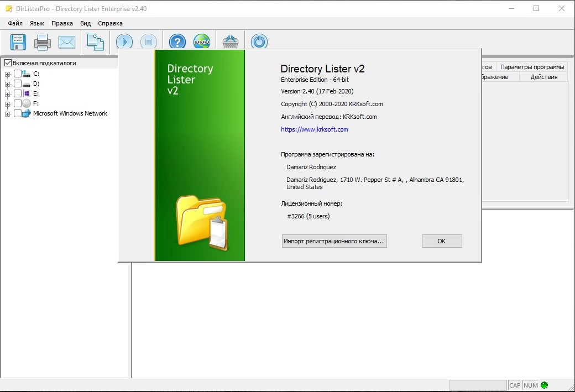Screen dimensions: 575x392
Task: Expand the C: drive tree node
Action: click(7, 74)
